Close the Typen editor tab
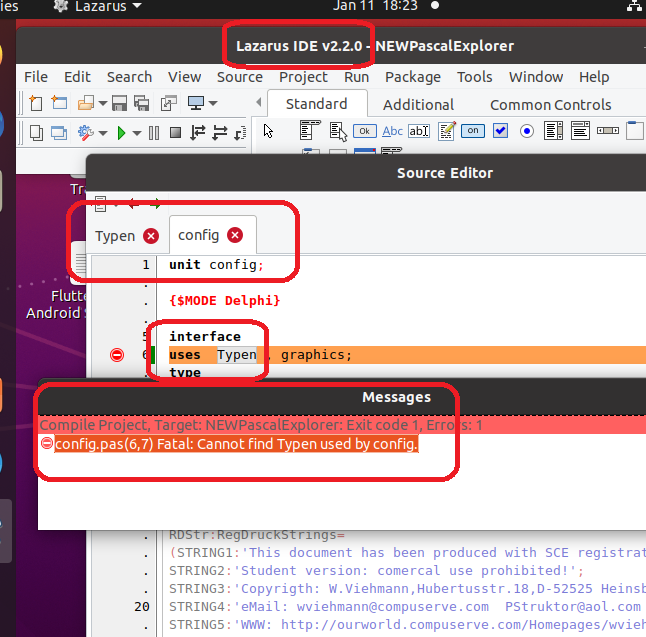The width and height of the screenshot is (646, 637). (151, 236)
